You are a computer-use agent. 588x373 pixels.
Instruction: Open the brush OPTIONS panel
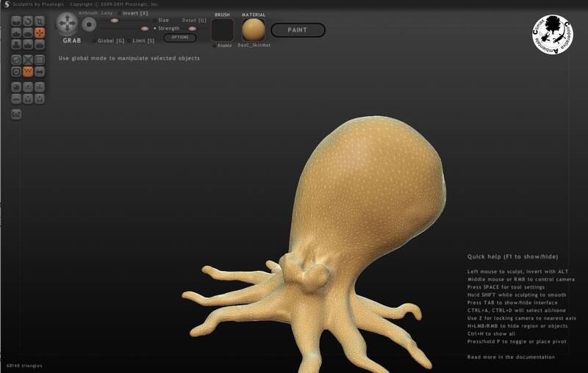179,37
